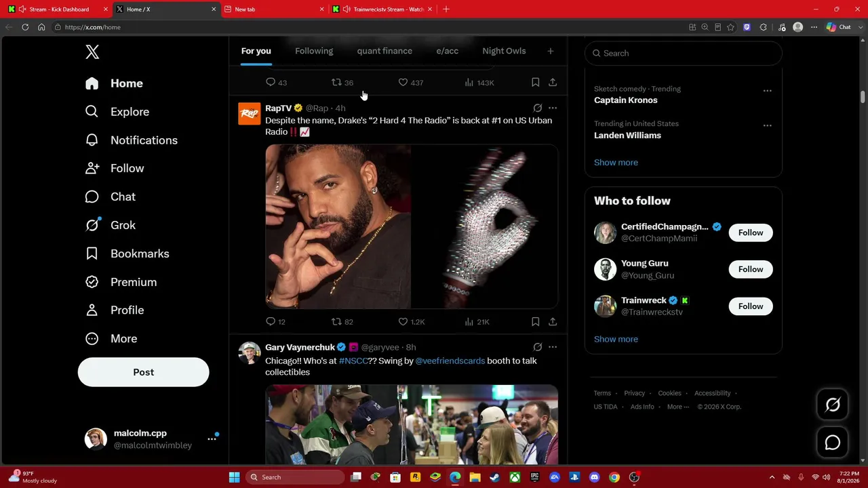Open Grok from the left sidebar

click(111, 225)
